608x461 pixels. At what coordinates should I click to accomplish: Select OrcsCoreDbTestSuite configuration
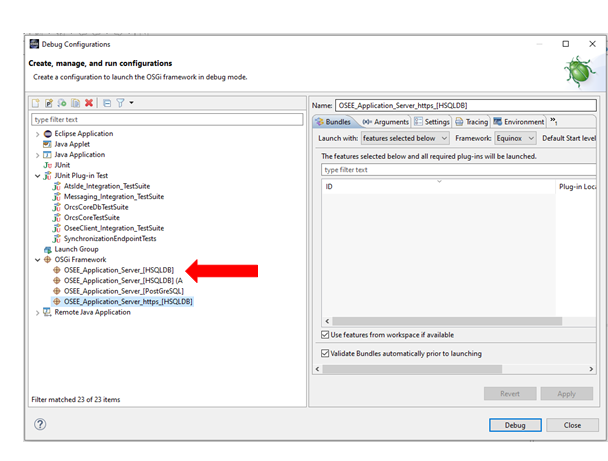coord(96,207)
